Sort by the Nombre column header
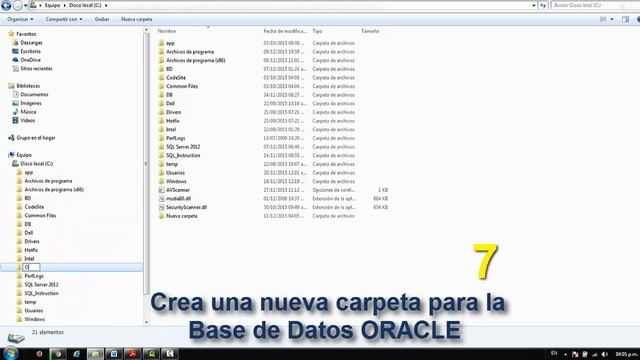640x360 pixels. 167,31
